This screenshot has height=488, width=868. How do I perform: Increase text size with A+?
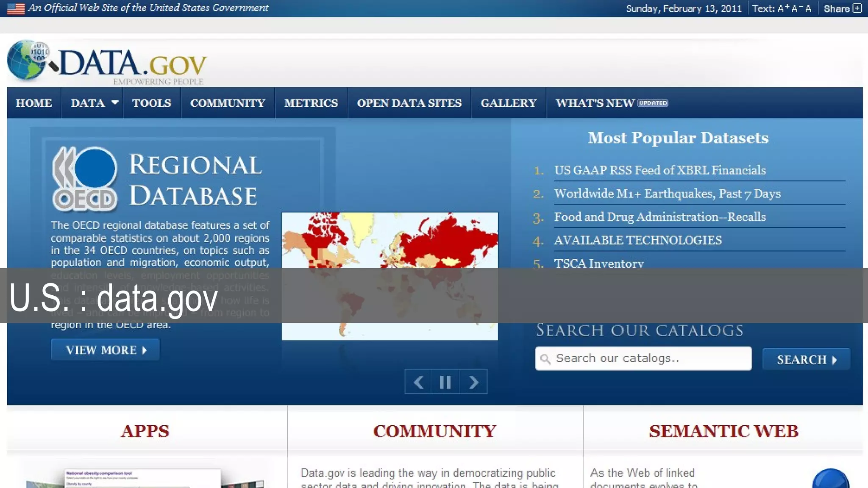tap(783, 8)
